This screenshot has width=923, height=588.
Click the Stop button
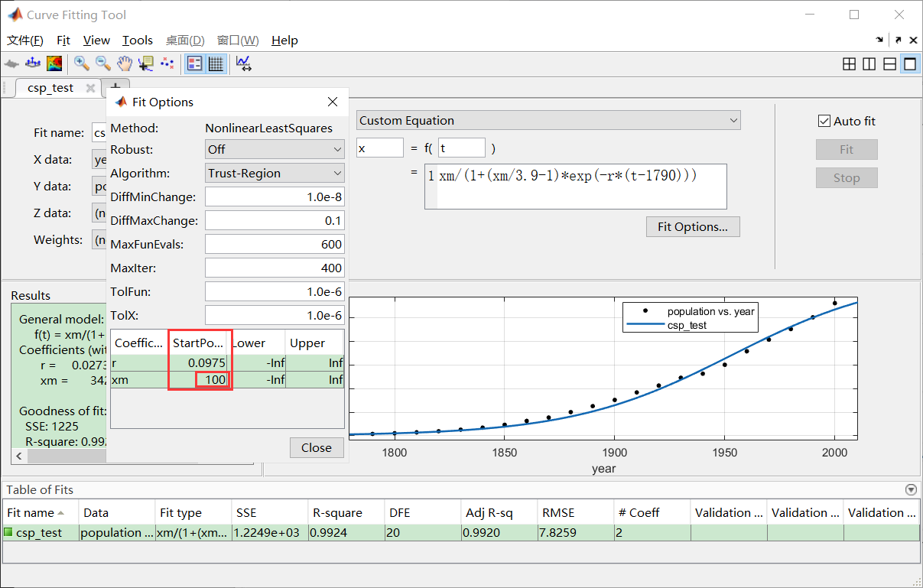(847, 177)
